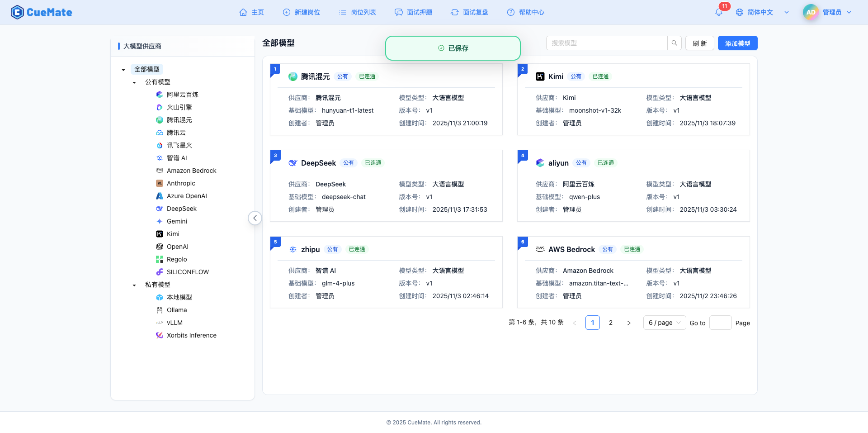The width and height of the screenshot is (868, 433).
Task: Go to page 2 of model list
Action: click(x=611, y=323)
